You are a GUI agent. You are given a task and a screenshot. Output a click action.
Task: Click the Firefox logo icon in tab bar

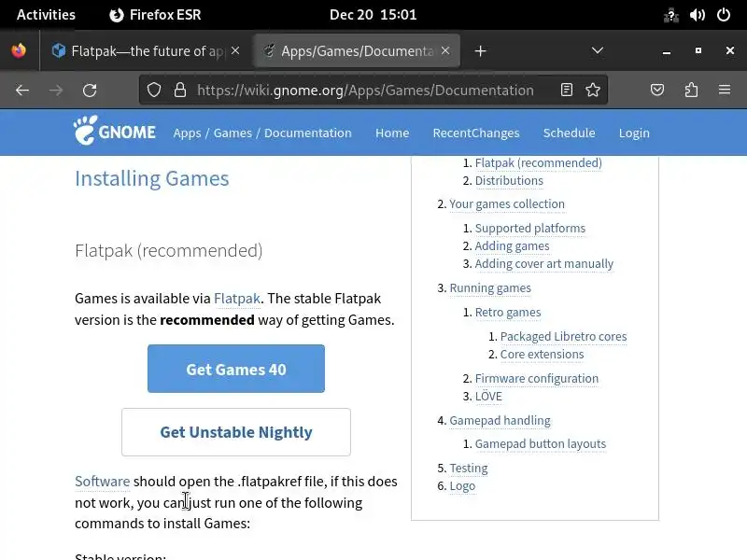pyautogui.click(x=19, y=50)
